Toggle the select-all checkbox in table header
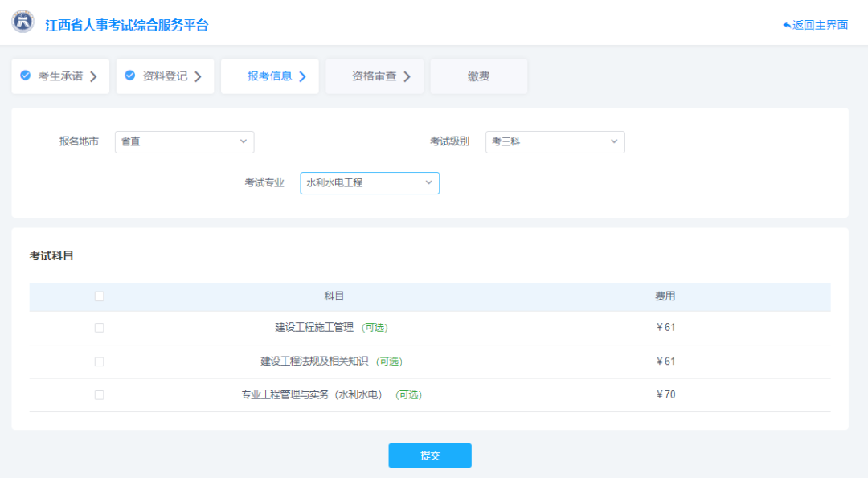Screen dimensions: 868x478 [99, 296]
